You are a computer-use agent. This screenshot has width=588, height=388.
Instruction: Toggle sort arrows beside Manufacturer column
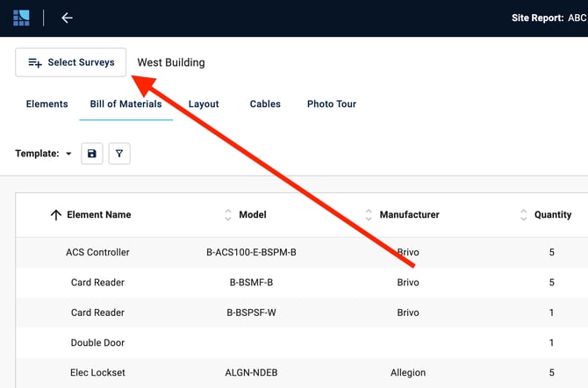click(x=369, y=215)
